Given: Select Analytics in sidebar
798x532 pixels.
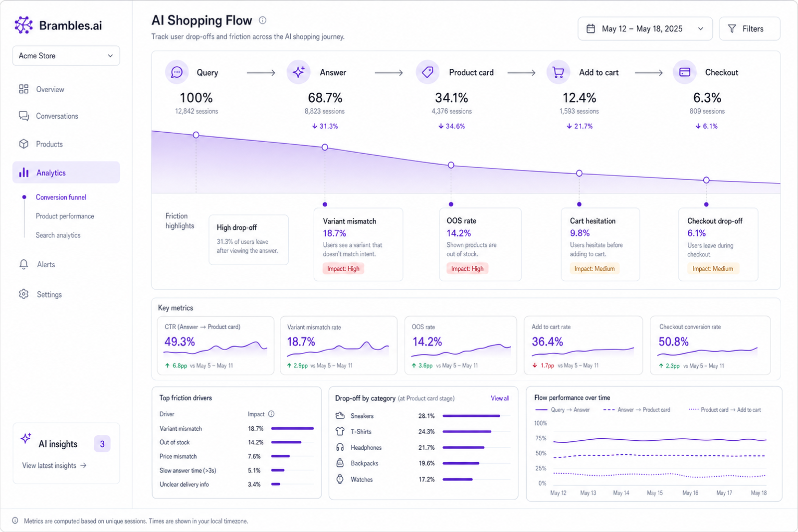Looking at the screenshot, I should pyautogui.click(x=66, y=173).
